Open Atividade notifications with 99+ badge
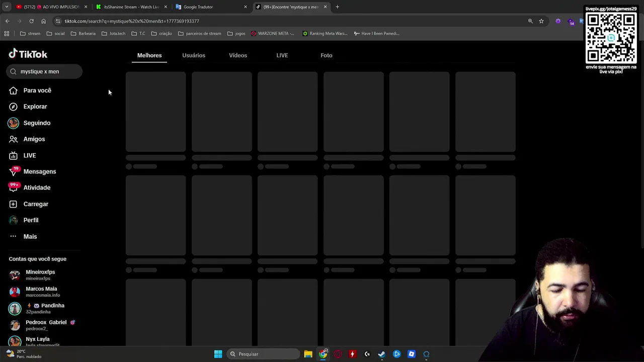The width and height of the screenshot is (644, 362). pyautogui.click(x=30, y=188)
